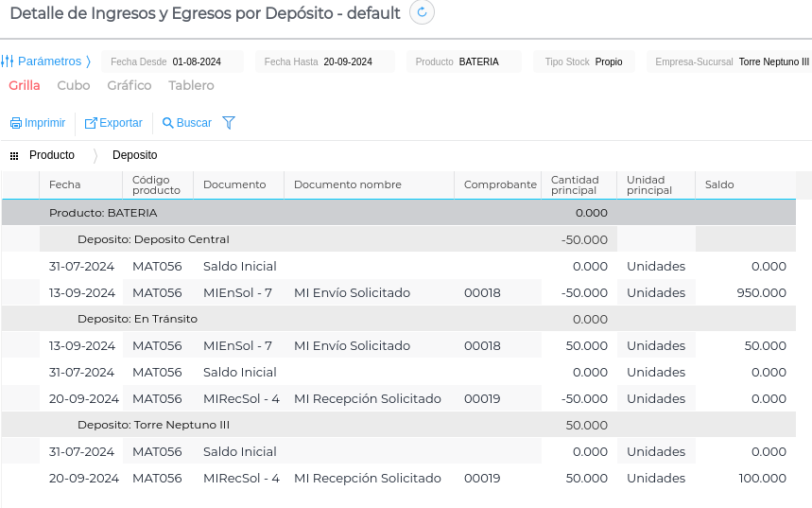Switch to the Cubo tab
812x508 pixels.
click(74, 85)
